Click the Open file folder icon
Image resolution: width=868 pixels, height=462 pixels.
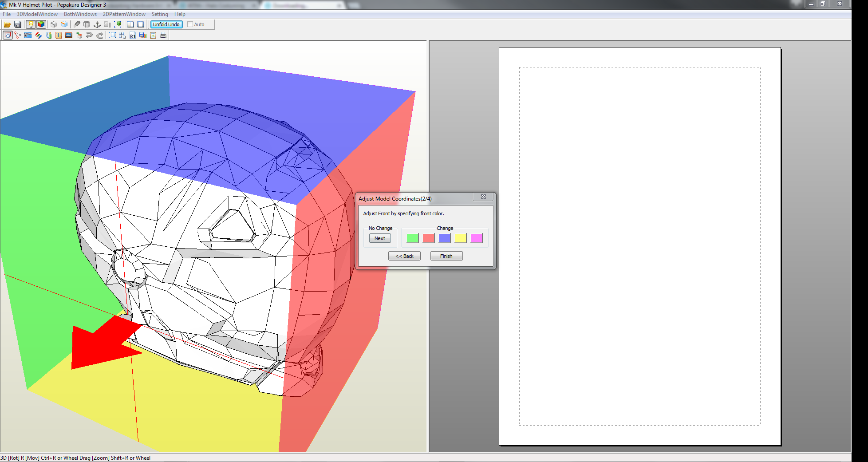(7, 24)
